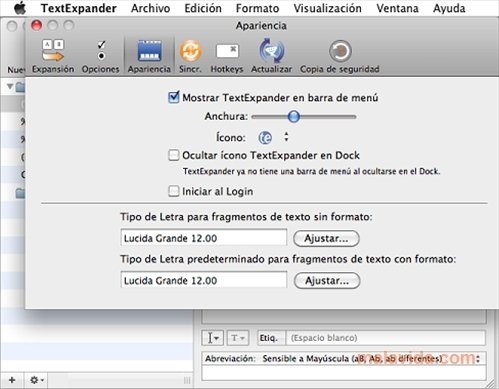The image size is (499, 389).
Task: Select the Apariencia toolbar icon
Action: (x=149, y=56)
